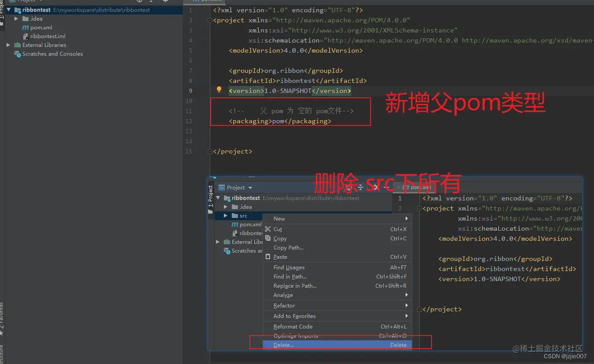The image size is (594, 364).
Task: Click the modelVersion 4.0.0 line in upper editor
Action: 296,50
